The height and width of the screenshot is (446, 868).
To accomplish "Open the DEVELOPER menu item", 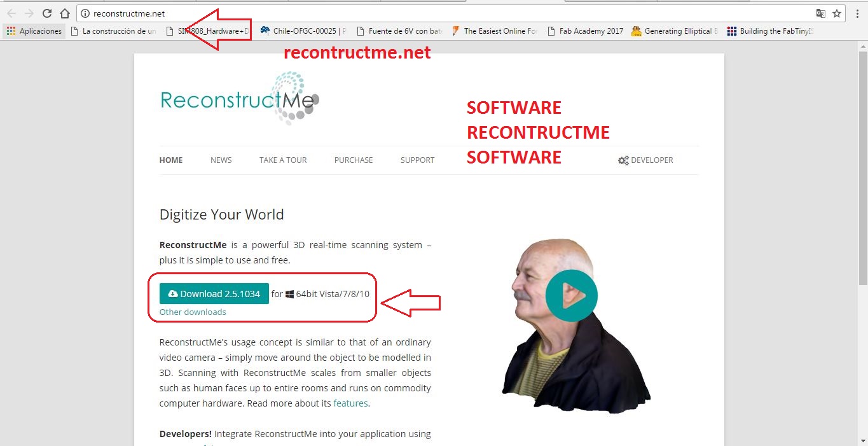I will click(x=645, y=160).
